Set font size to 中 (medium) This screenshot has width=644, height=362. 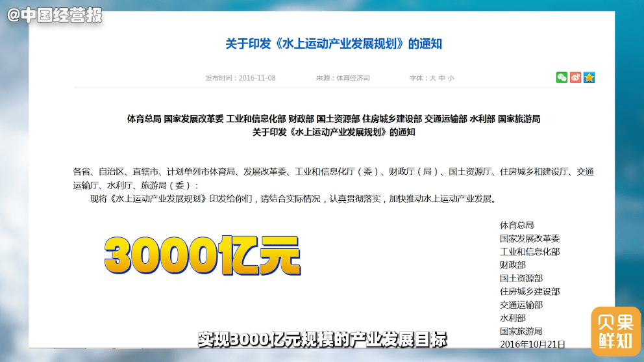pyautogui.click(x=441, y=78)
